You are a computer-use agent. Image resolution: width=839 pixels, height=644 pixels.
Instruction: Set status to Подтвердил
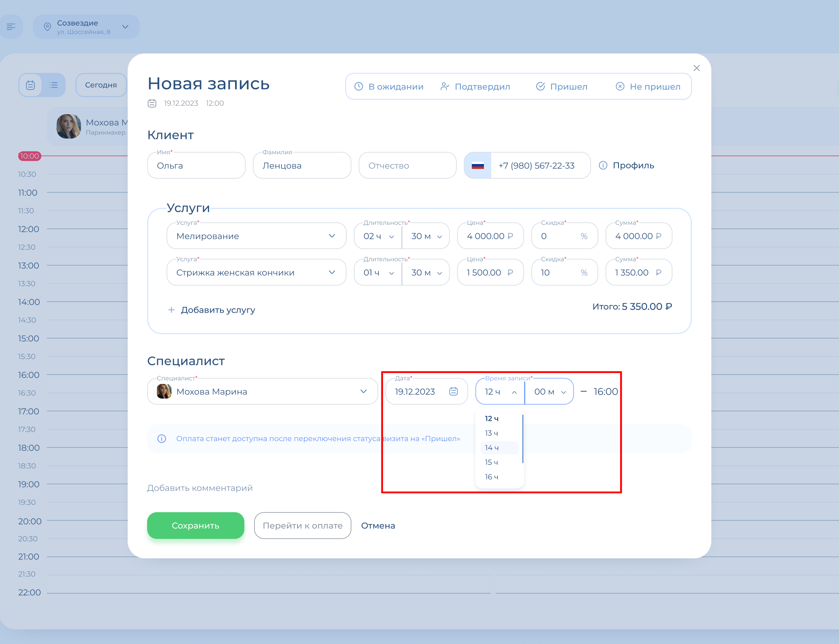click(x=475, y=87)
